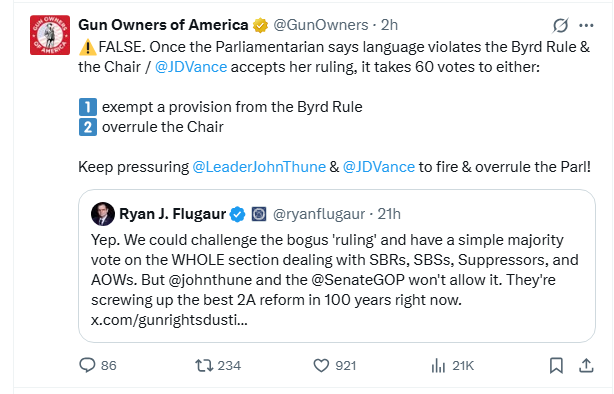
Task: Open Gun Owners of America profile avatar
Action: (x=50, y=35)
